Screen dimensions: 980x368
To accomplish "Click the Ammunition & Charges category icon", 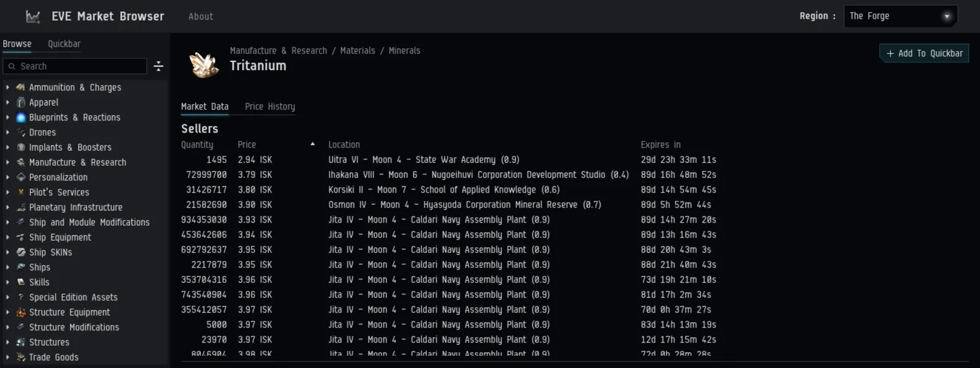I will tap(21, 87).
